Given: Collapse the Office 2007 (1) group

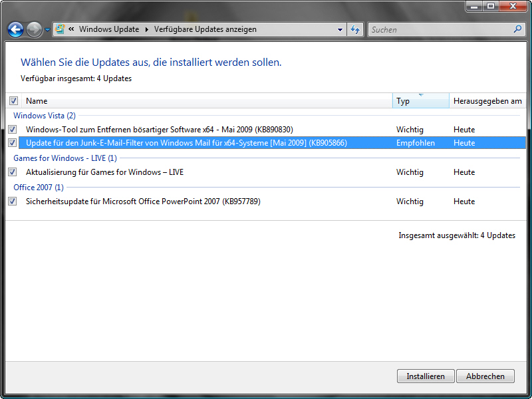Looking at the screenshot, I should tap(39, 188).
